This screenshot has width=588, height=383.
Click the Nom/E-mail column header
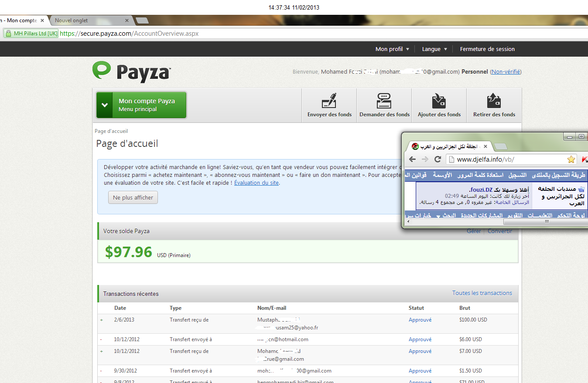tap(272, 308)
